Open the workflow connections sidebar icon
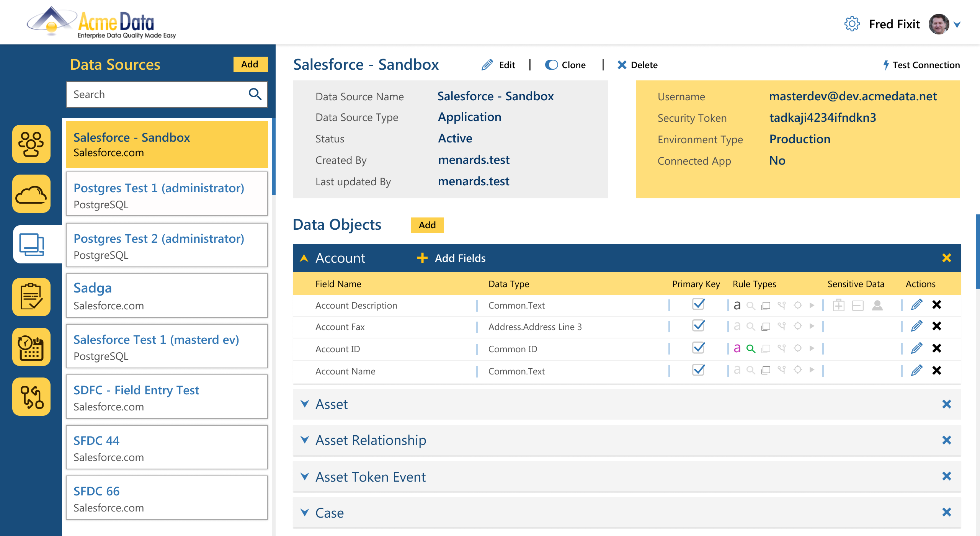Screen dimensions: 980x536 click(31, 397)
